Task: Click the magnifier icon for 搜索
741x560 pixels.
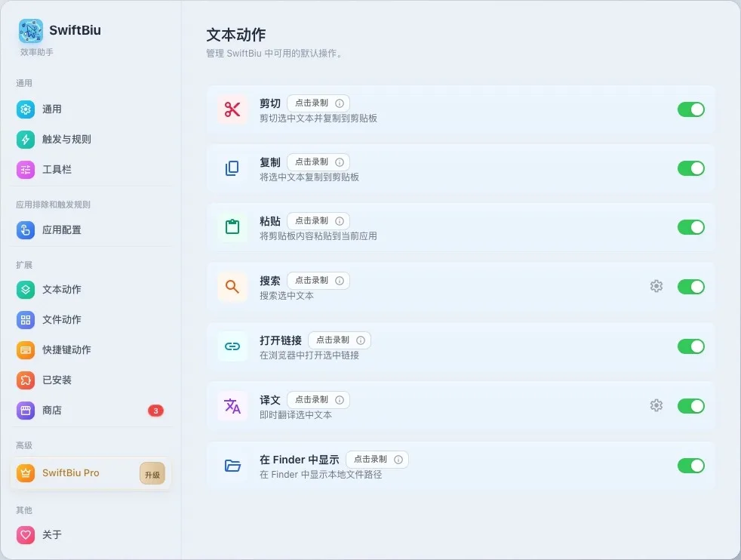Action: click(x=232, y=286)
